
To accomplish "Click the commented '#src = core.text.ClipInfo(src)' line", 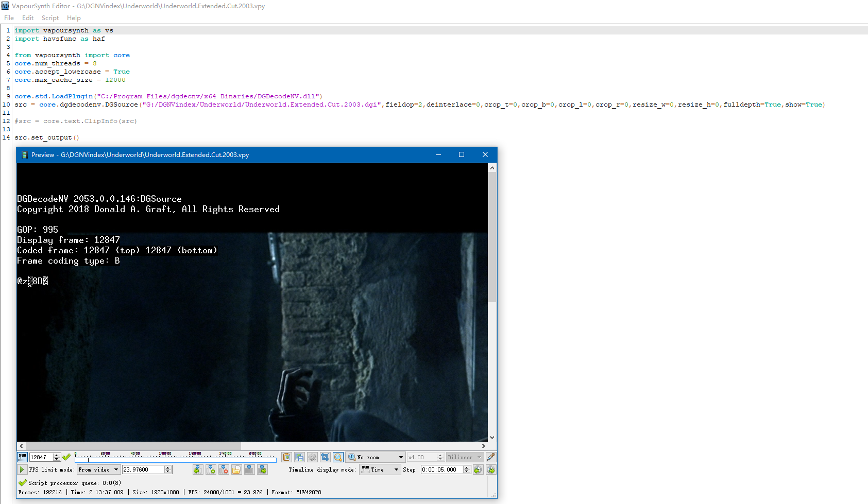I will click(x=76, y=121).
